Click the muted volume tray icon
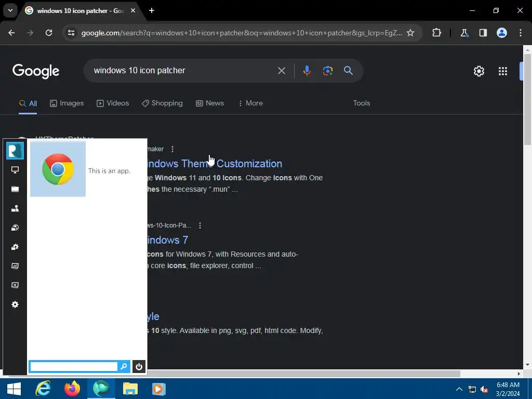Viewport: 532px width, 399px height. pyautogui.click(x=485, y=389)
